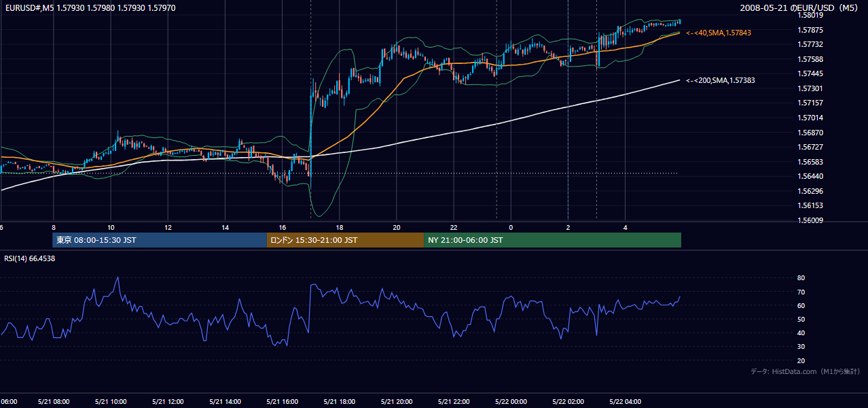Click price axis label 1.56009
The width and height of the screenshot is (868, 408).
point(809,220)
